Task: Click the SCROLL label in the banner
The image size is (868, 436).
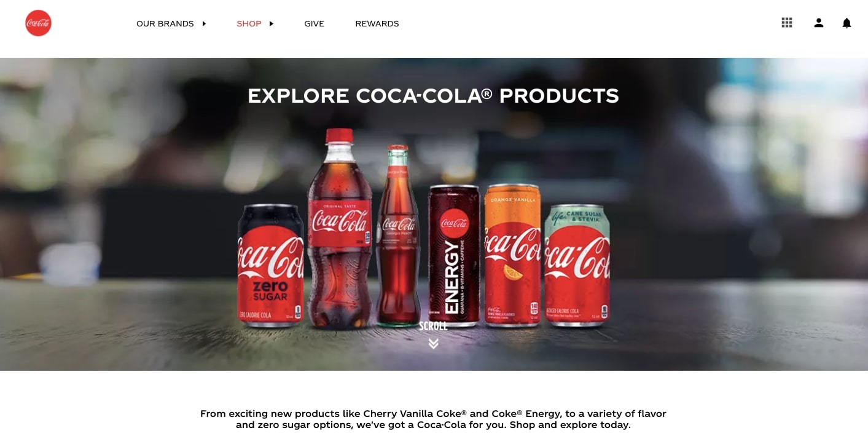Action: point(433,326)
